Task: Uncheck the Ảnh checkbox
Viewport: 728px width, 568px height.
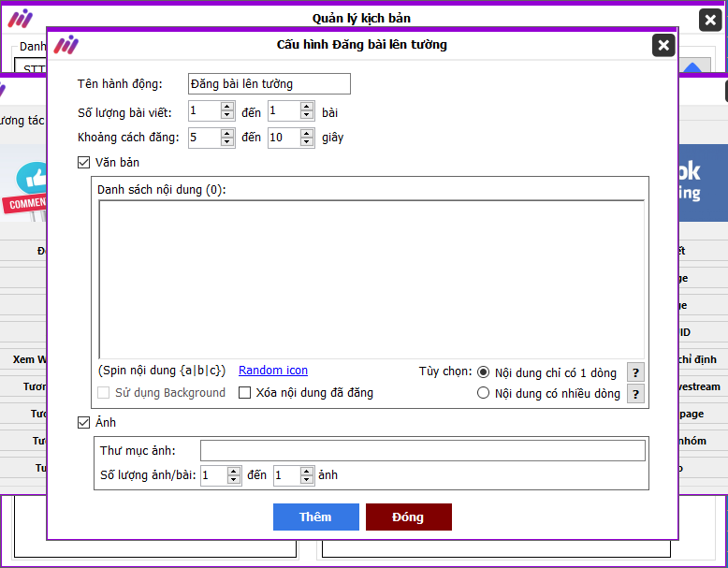Action: [x=85, y=423]
